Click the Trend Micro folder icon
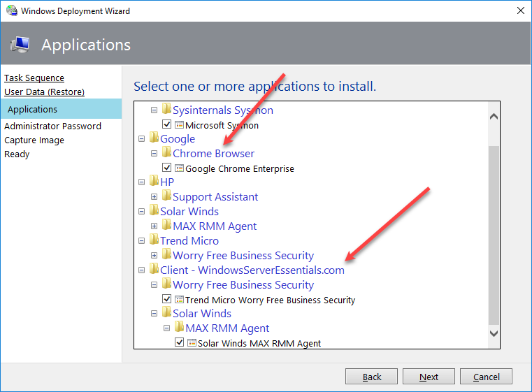532x392 pixels. [x=154, y=240]
